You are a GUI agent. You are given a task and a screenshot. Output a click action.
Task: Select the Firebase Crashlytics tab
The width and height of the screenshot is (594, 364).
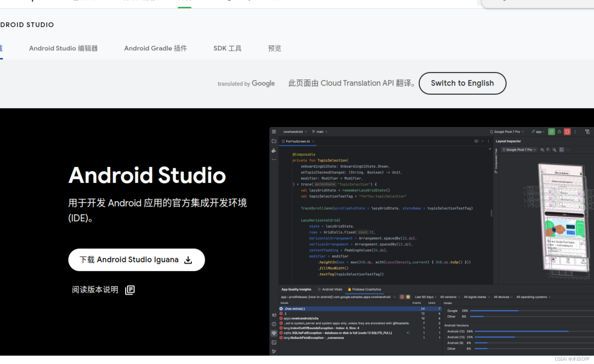click(365, 289)
